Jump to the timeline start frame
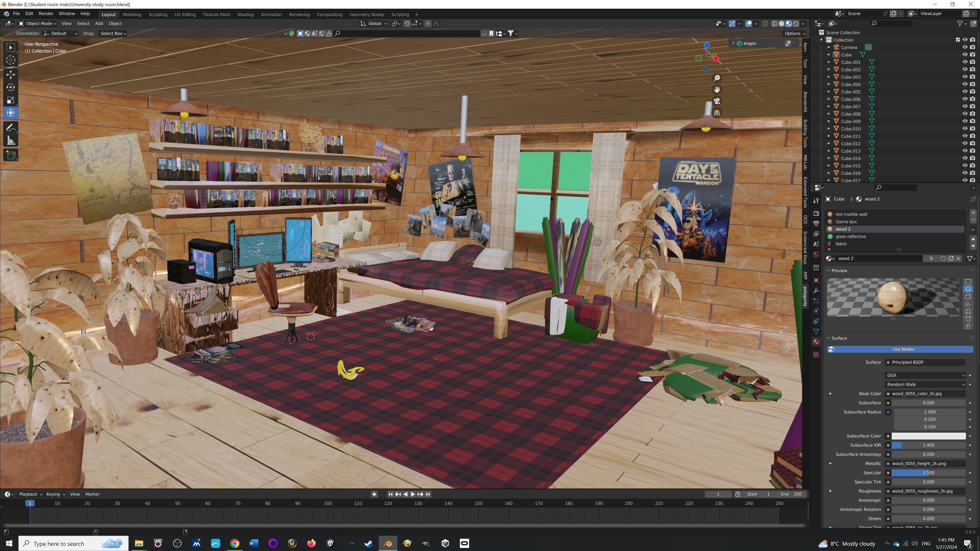Viewport: 980px width, 551px height. click(390, 494)
